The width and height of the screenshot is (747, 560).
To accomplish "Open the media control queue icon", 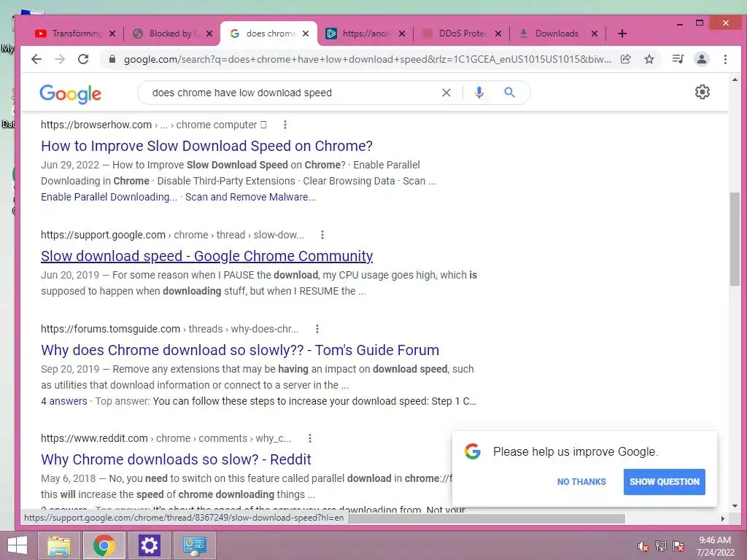I will tap(678, 59).
